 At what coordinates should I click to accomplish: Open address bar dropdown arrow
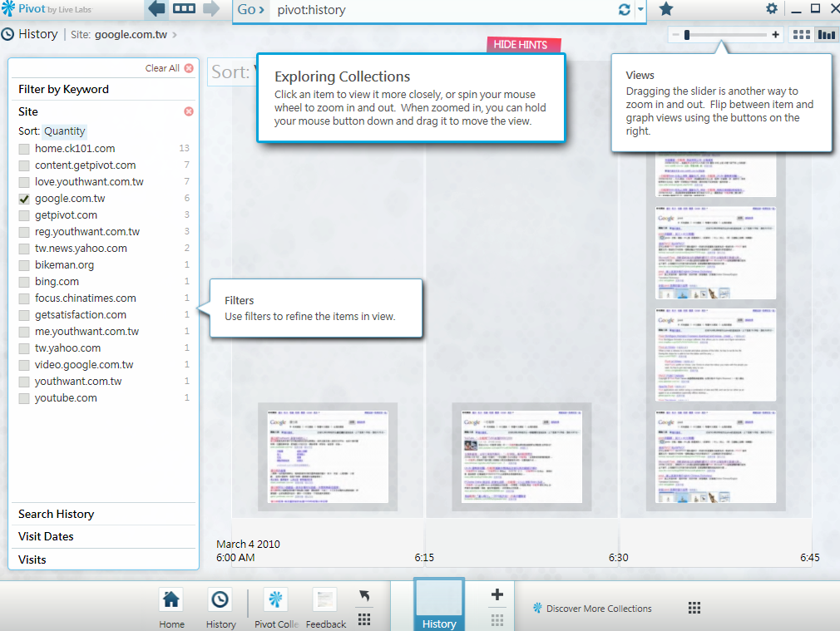[x=640, y=9]
